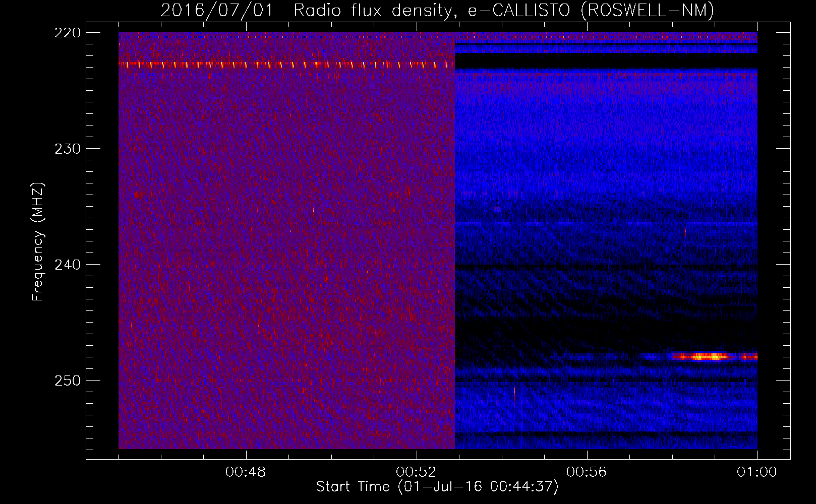Click the 00:52 time tick label
The height and width of the screenshot is (504, 816).
[x=416, y=472]
